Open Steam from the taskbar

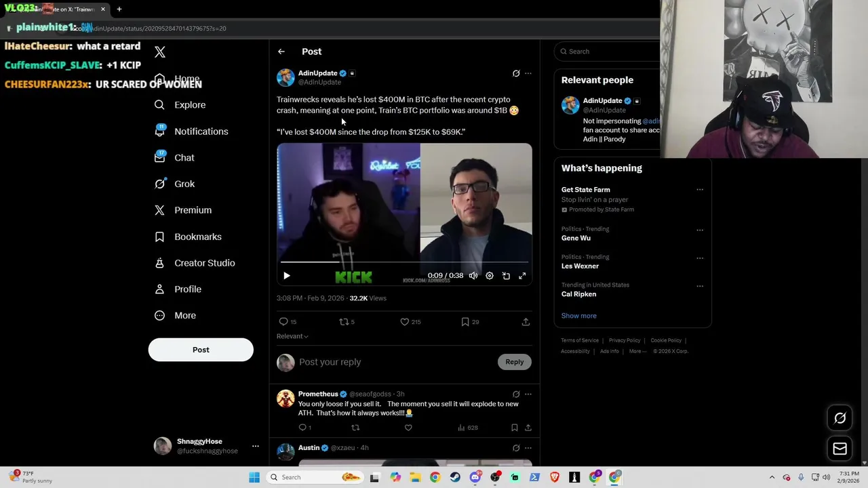[455, 477]
